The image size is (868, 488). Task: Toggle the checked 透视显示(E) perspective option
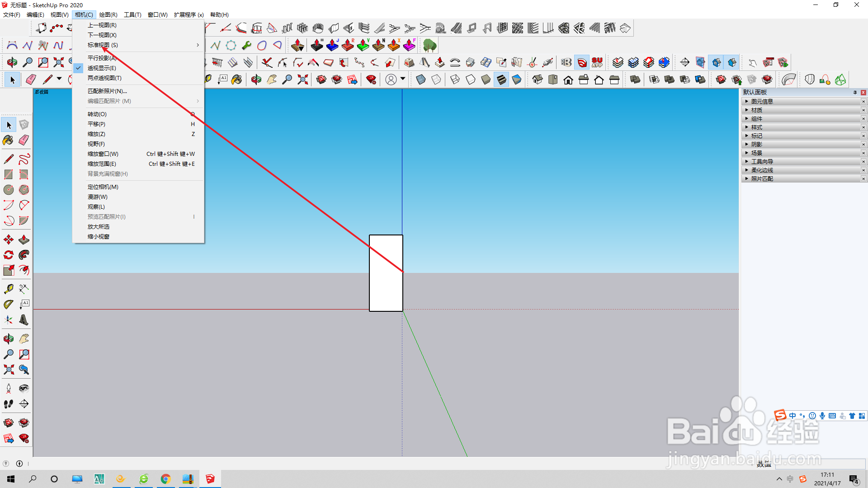102,68
